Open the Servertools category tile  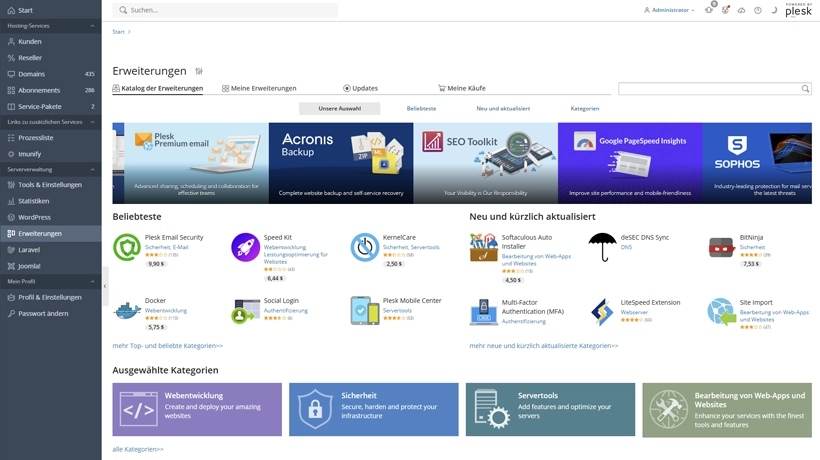point(550,409)
